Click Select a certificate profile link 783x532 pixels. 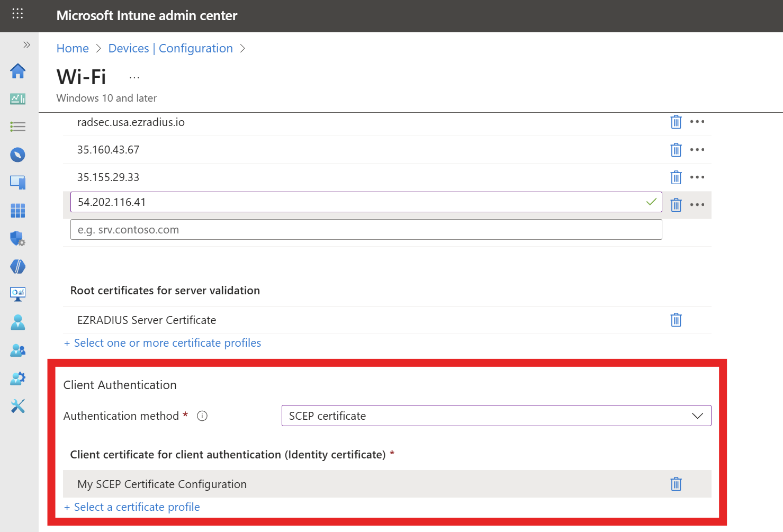(132, 507)
